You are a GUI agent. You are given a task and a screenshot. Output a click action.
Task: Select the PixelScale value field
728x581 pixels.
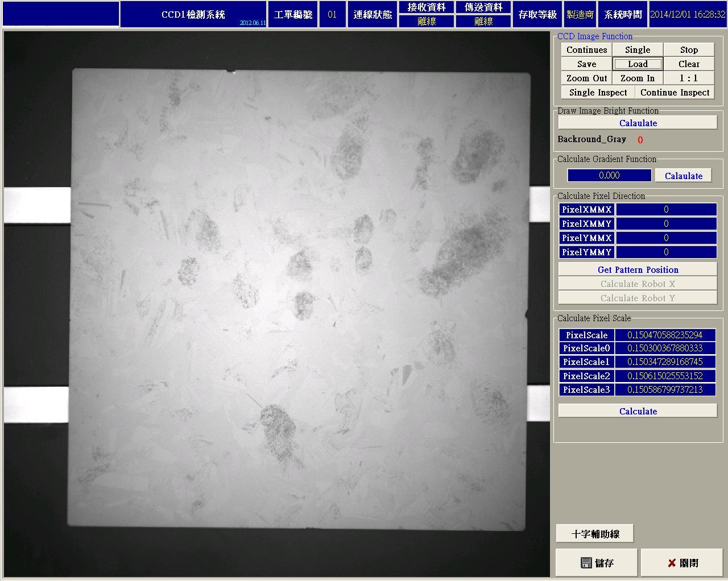tap(665, 335)
